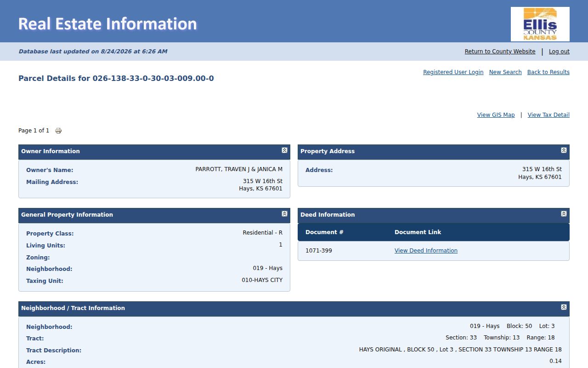Click the printer icon beside Page 1 of 1
The width and height of the screenshot is (588, 368).
pos(58,131)
